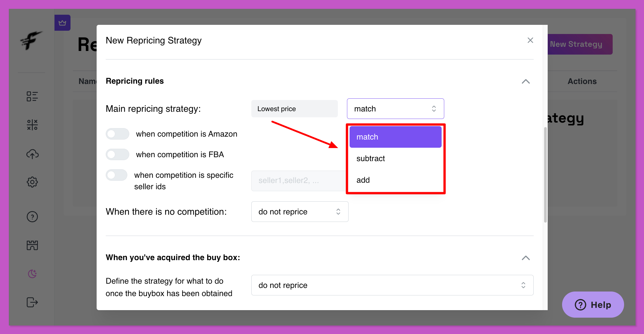Click the seller ids input field
Screen dimensions: 644x334
click(x=298, y=180)
